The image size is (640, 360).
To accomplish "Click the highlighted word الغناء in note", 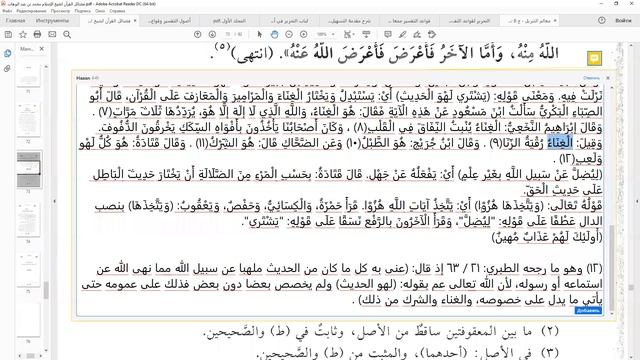I will (560, 143).
